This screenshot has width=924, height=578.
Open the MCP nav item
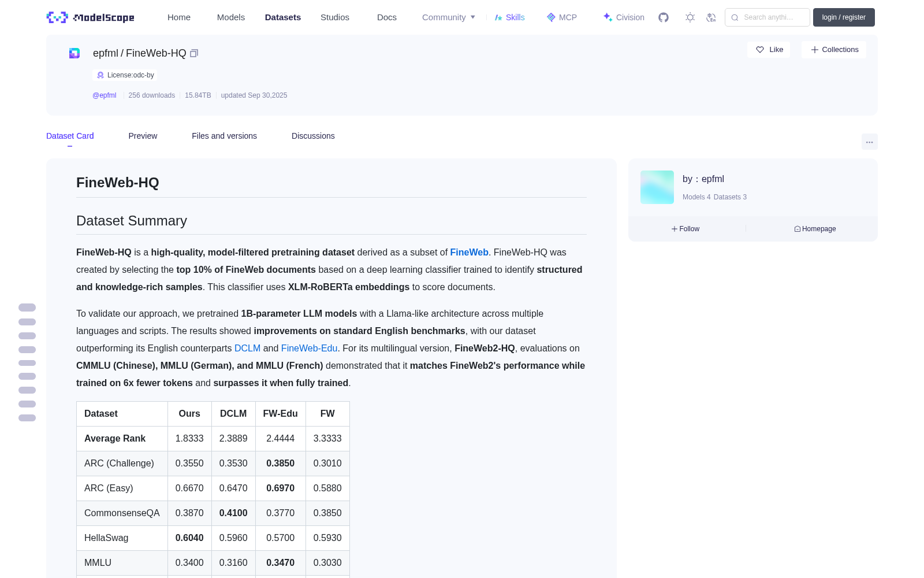tap(562, 17)
